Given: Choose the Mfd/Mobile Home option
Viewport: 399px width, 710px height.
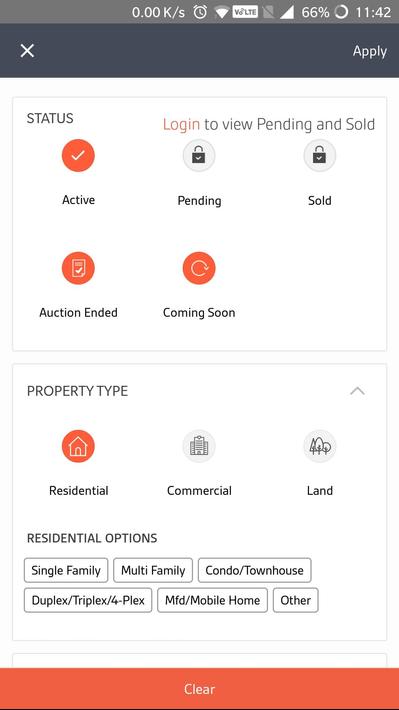Looking at the screenshot, I should coord(212,600).
